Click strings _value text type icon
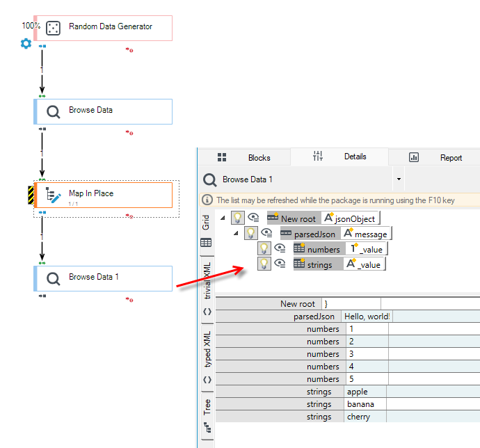480x448 pixels. pyautogui.click(x=351, y=263)
